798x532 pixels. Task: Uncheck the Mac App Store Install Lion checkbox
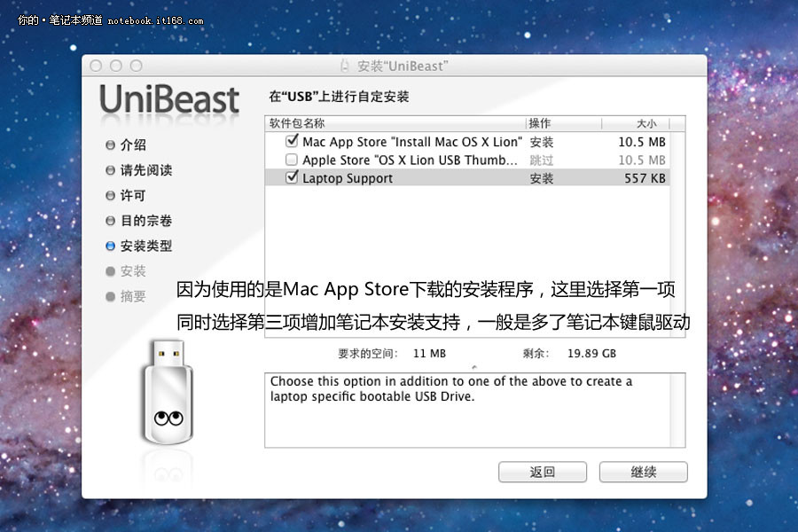click(x=292, y=141)
